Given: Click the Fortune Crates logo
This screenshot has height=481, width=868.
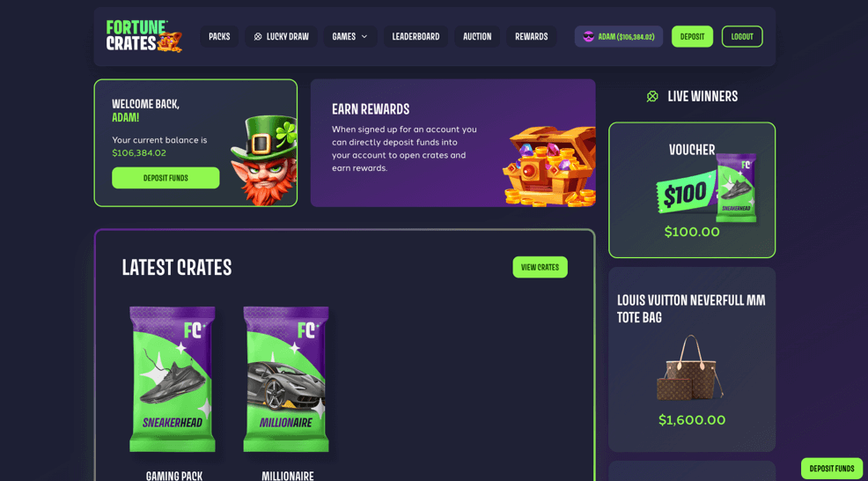Looking at the screenshot, I should (143, 37).
